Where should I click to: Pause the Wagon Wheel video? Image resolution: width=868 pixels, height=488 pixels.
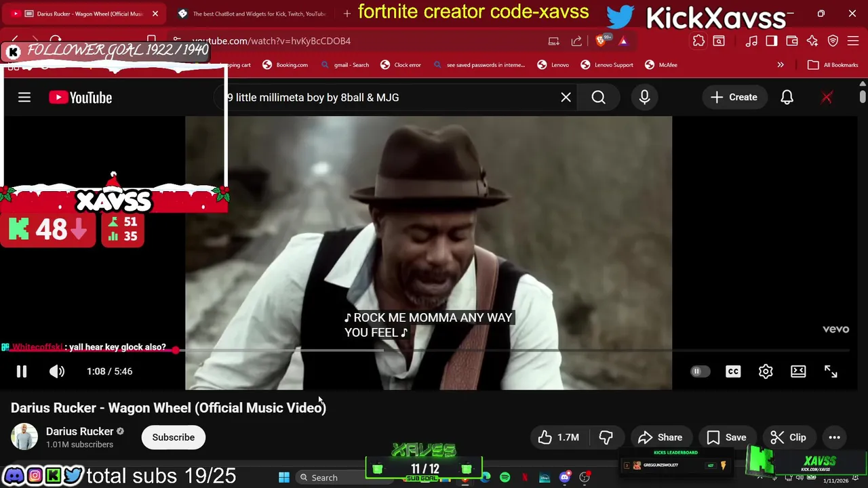pyautogui.click(x=22, y=371)
